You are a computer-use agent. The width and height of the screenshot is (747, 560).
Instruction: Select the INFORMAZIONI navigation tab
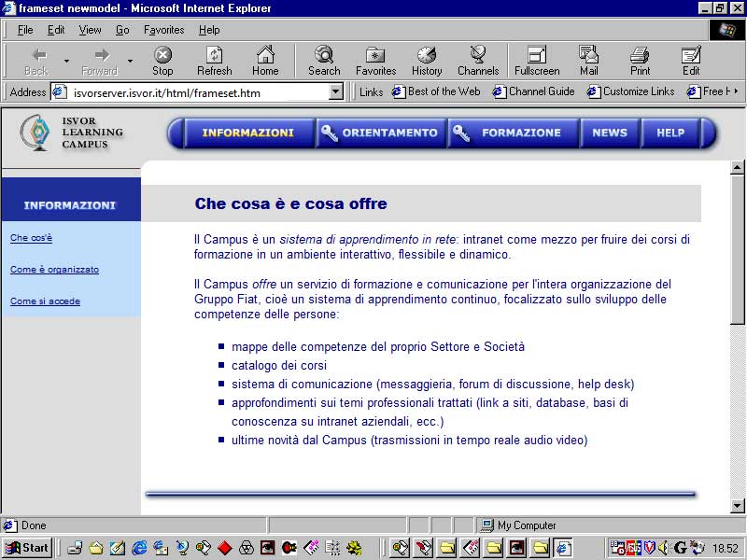[x=248, y=133]
